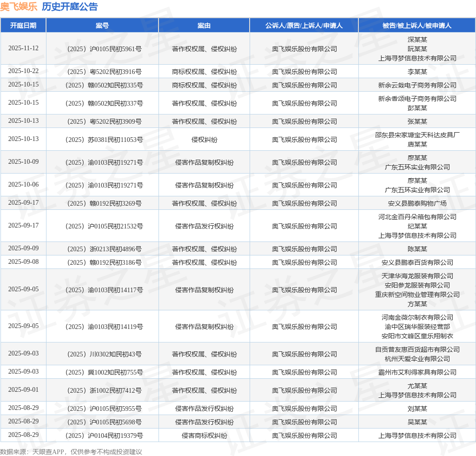Select defendant 张某某
The width and height of the screenshot is (476, 456).
[x=417, y=121]
